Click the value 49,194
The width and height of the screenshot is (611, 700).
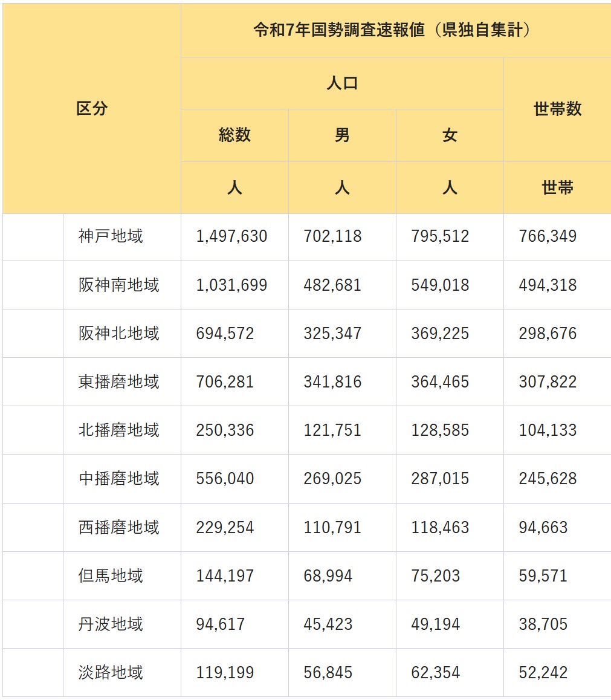[436, 624]
